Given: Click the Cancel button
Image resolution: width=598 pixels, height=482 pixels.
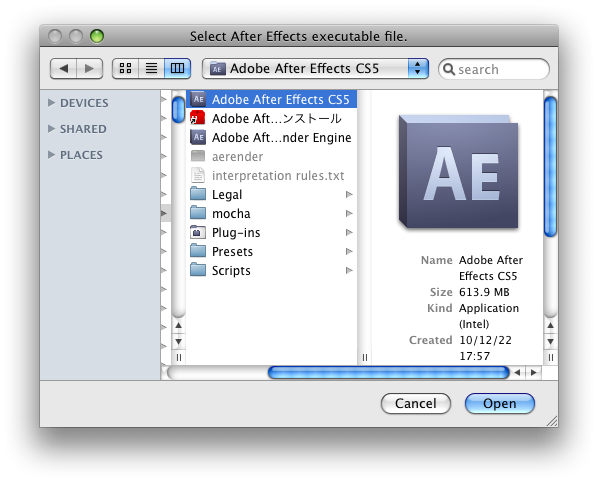Looking at the screenshot, I should coord(416,403).
